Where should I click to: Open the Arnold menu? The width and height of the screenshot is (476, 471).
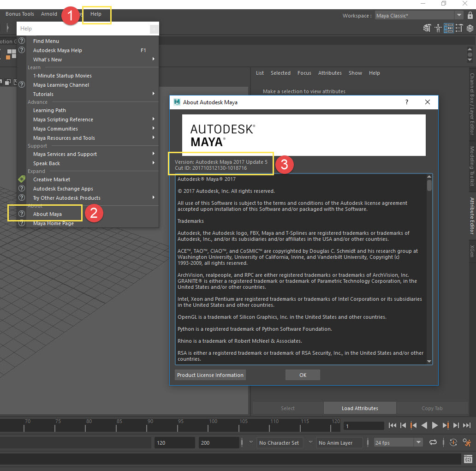coord(49,14)
